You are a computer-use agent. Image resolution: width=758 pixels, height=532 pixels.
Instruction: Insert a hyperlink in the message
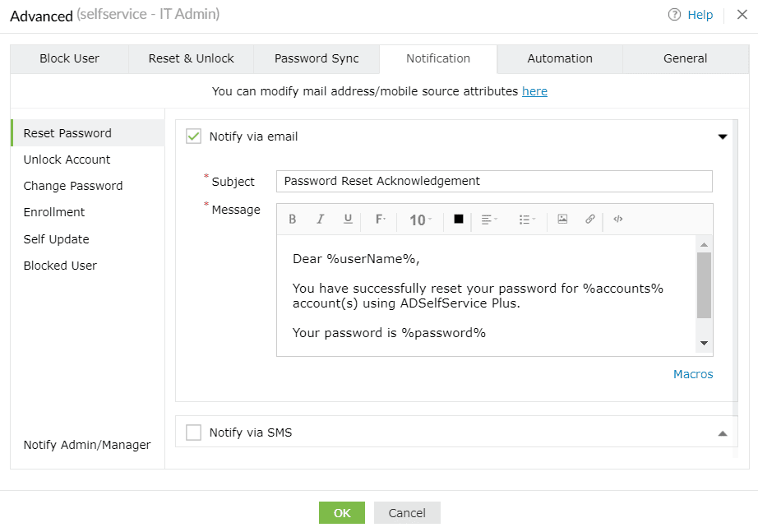pyautogui.click(x=590, y=220)
